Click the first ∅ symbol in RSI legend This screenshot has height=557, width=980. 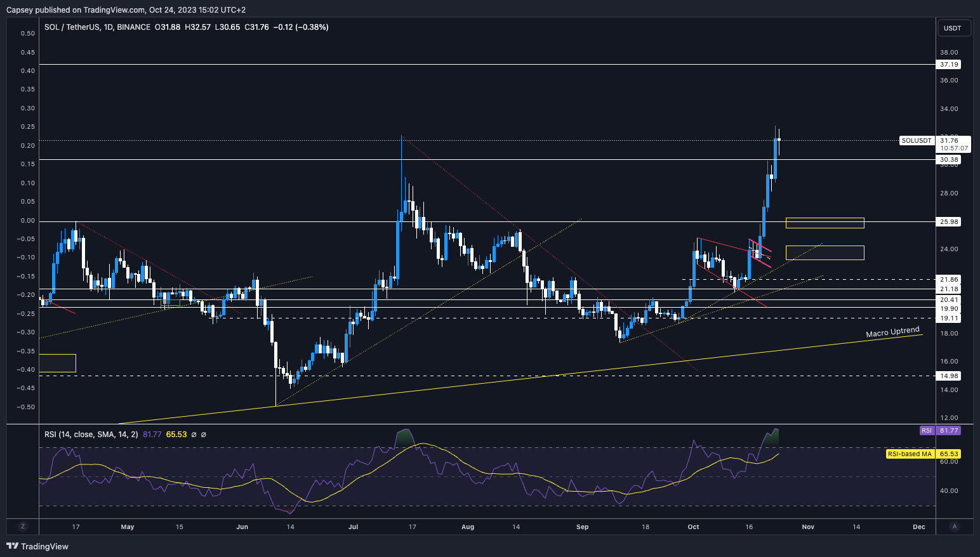coord(194,435)
